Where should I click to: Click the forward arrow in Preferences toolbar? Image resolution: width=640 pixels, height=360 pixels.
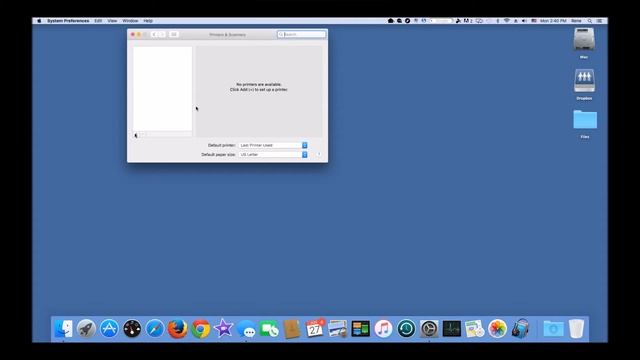[x=162, y=35]
